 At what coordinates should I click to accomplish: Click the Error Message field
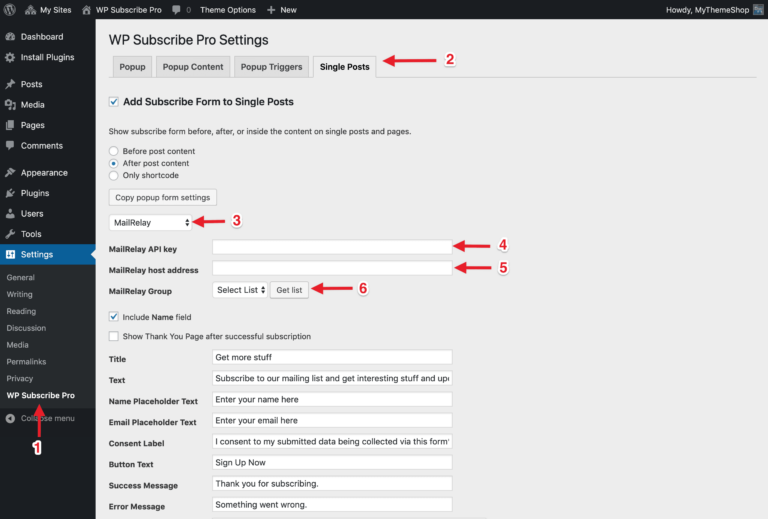click(x=332, y=505)
